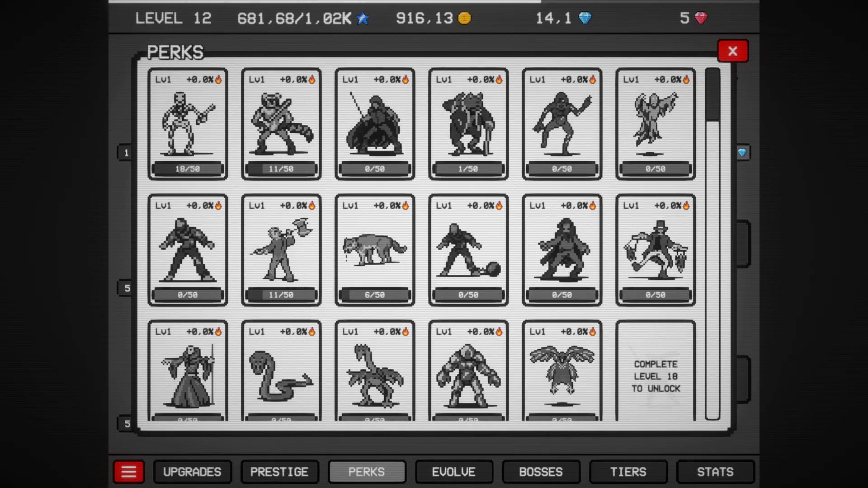Click the '916,13' coin amount
Image resolution: width=868 pixels, height=488 pixels.
pyautogui.click(x=425, y=19)
